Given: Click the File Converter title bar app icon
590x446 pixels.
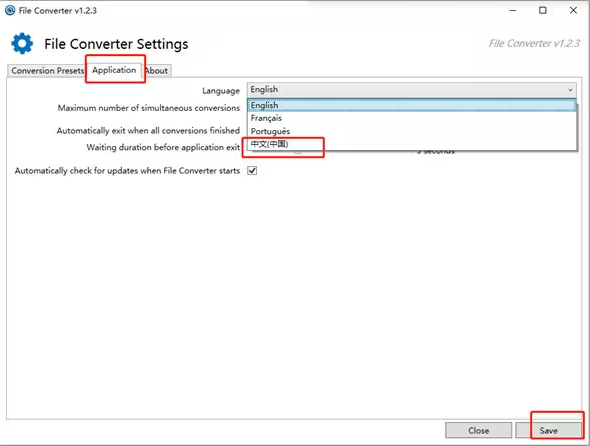Looking at the screenshot, I should [x=10, y=10].
